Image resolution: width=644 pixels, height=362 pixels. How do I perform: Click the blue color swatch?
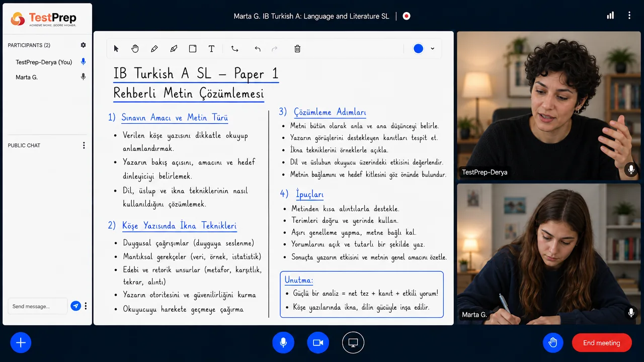click(x=419, y=49)
